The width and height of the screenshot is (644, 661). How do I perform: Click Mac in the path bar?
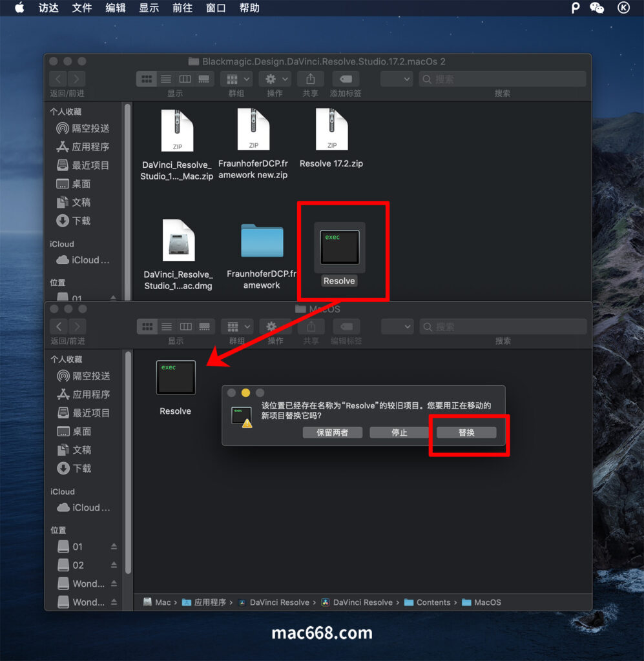157,602
